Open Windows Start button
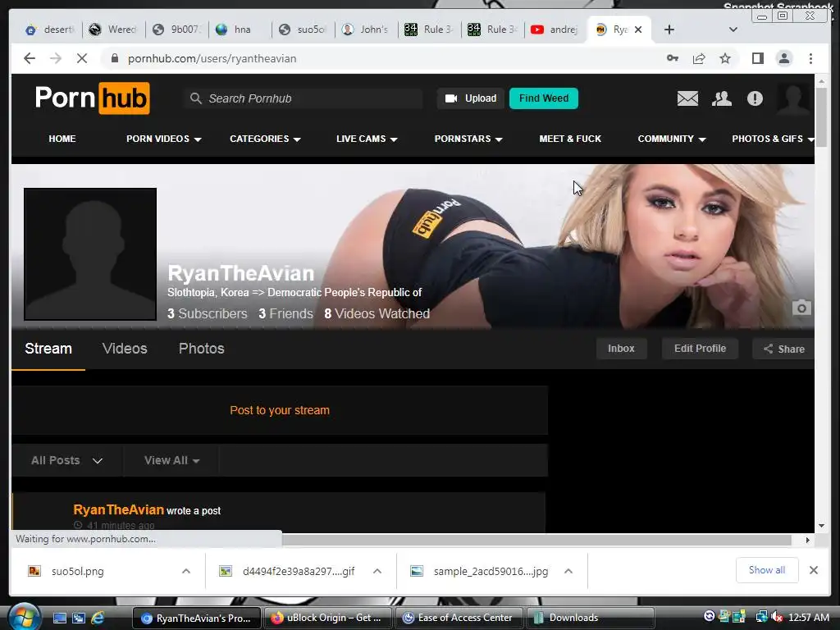The height and width of the screenshot is (630, 840). click(24, 617)
